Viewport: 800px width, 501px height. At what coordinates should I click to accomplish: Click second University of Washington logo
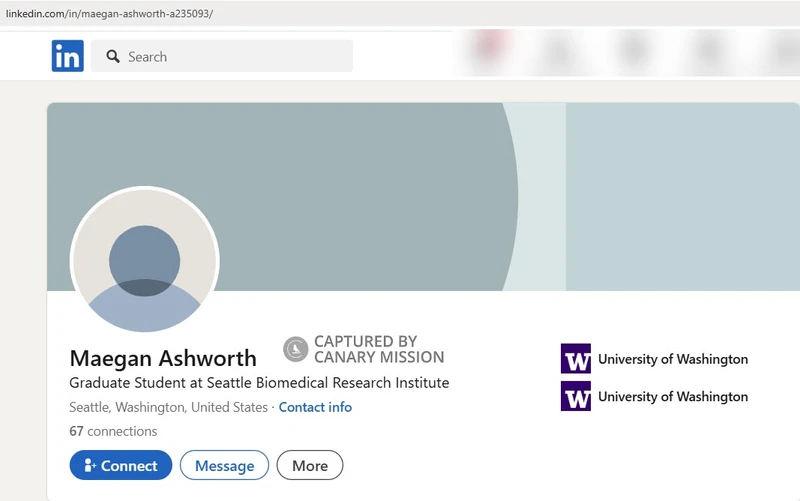[x=576, y=396]
